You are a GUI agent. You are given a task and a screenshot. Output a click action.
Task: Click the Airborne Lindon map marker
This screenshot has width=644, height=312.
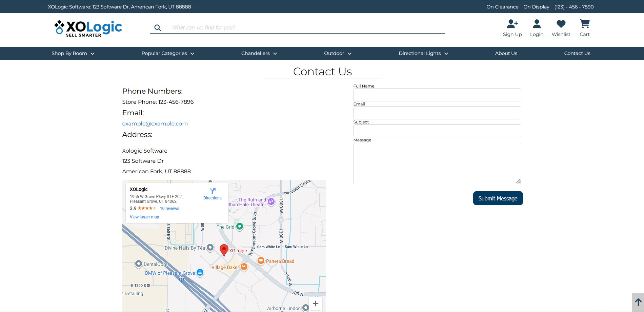[x=305, y=308]
